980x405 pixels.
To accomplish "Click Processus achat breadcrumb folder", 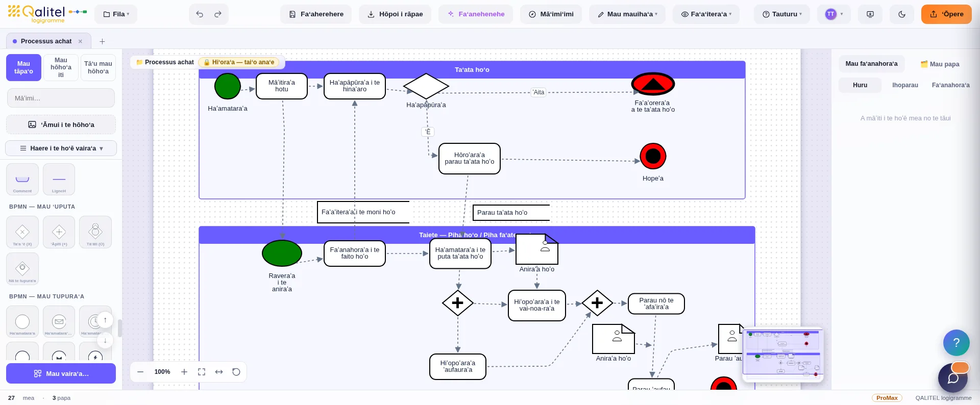I will 165,62.
